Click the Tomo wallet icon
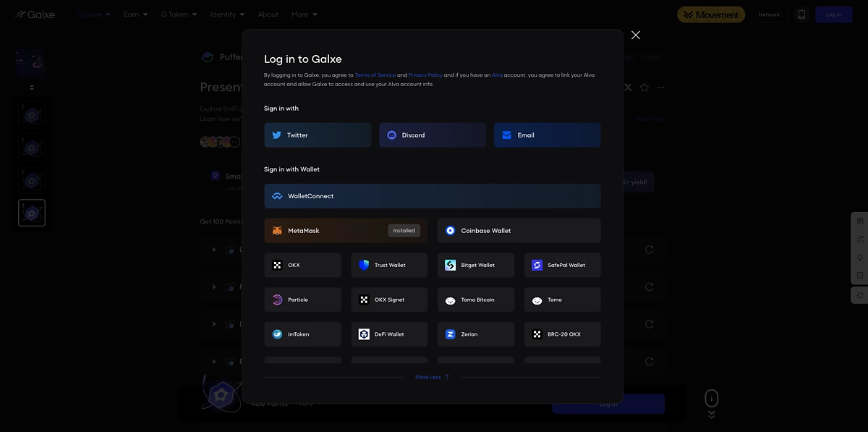This screenshot has height=432, width=868. 537,300
